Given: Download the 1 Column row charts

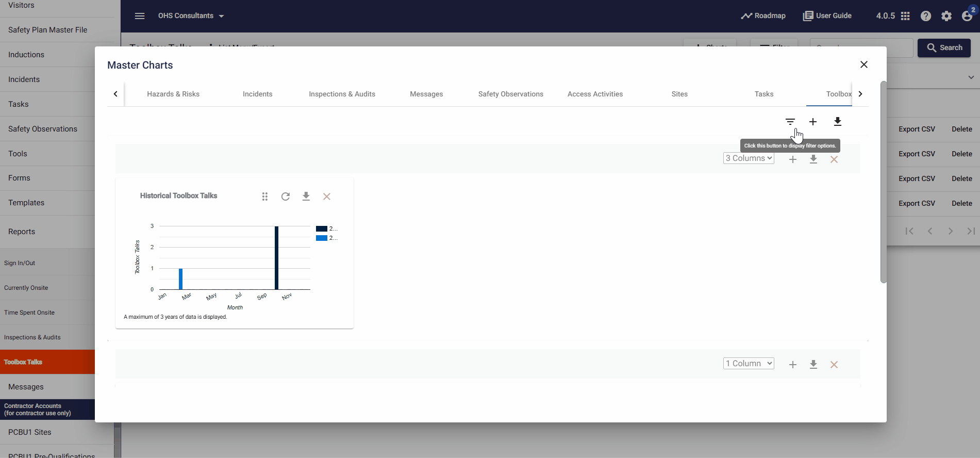Looking at the screenshot, I should pyautogui.click(x=813, y=365).
